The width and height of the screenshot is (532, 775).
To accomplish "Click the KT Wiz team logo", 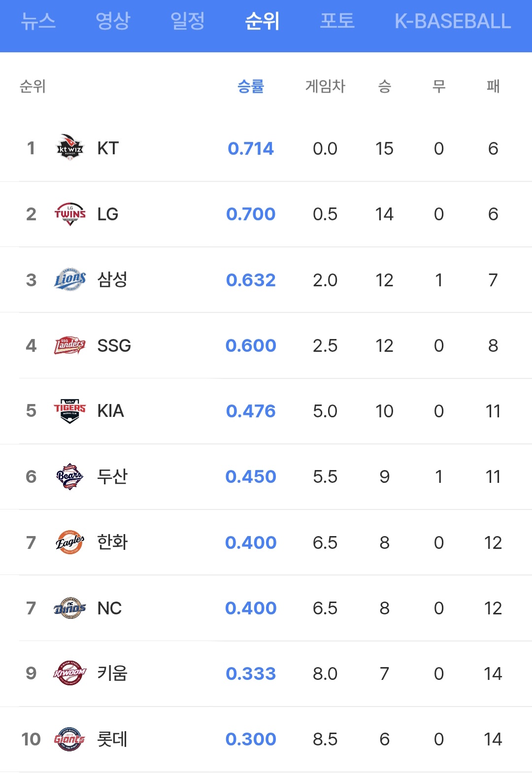I will click(x=70, y=148).
